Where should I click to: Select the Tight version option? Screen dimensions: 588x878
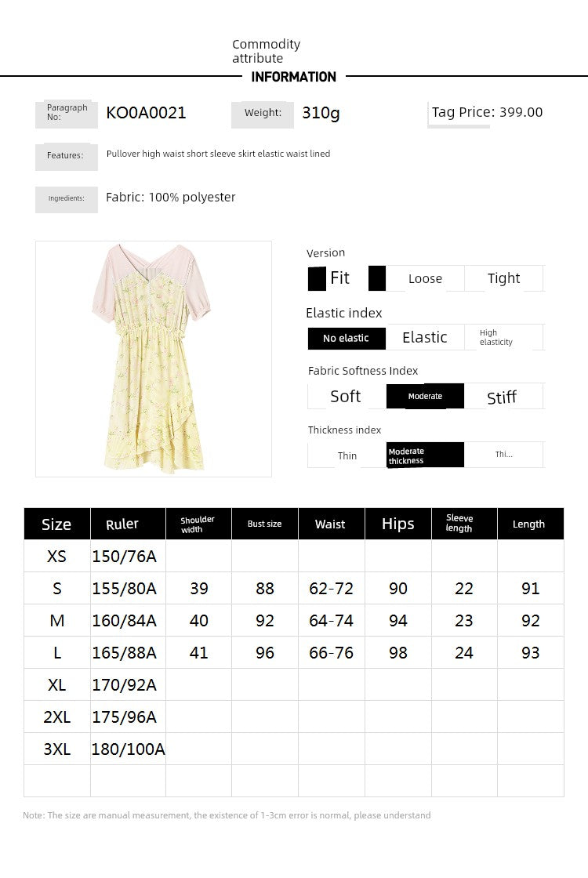coord(503,278)
